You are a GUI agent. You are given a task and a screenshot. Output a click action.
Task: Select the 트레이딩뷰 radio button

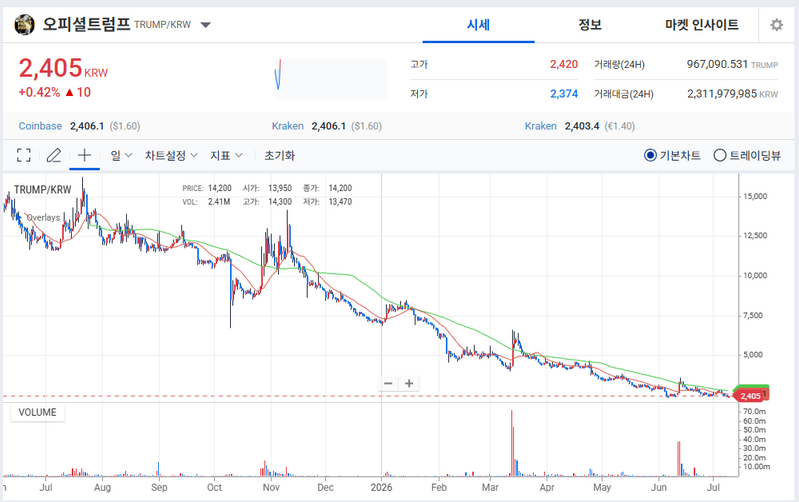pyautogui.click(x=720, y=155)
